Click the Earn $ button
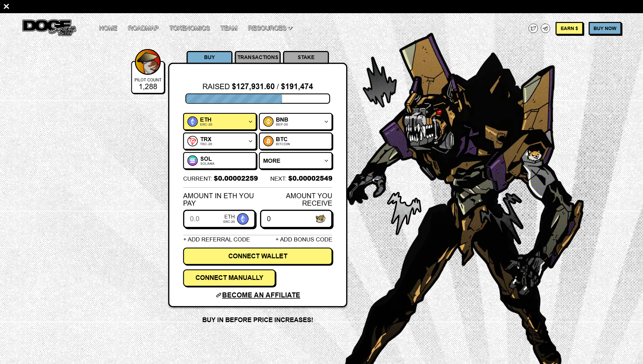The image size is (643, 364). coord(569,28)
